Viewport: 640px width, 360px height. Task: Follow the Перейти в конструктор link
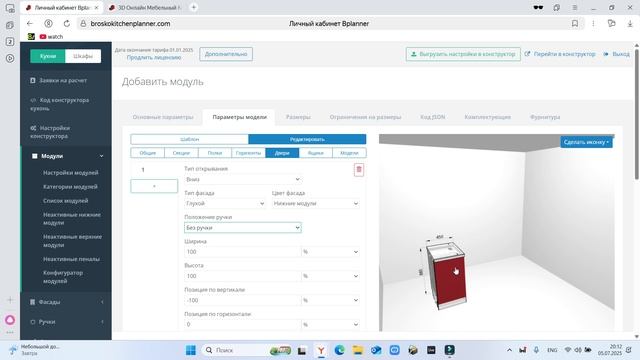[x=560, y=54]
